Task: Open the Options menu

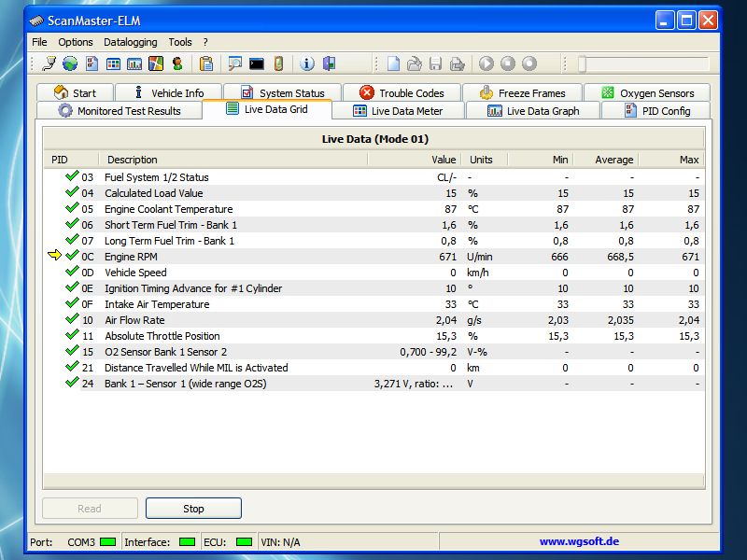Action: tap(76, 42)
